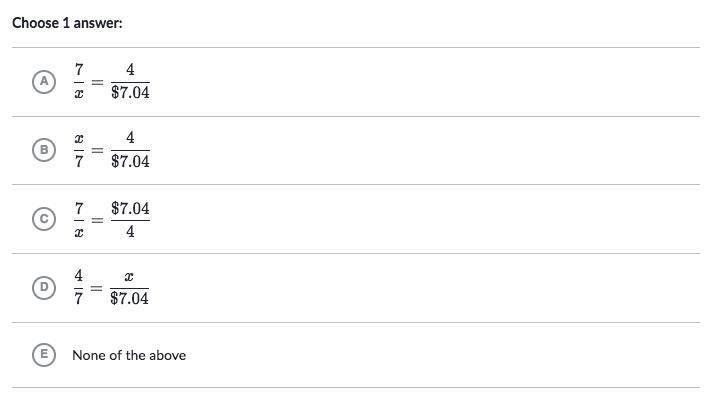Click the "Choose 1 answer:" heading
The image size is (723, 412).
pyautogui.click(x=67, y=23)
